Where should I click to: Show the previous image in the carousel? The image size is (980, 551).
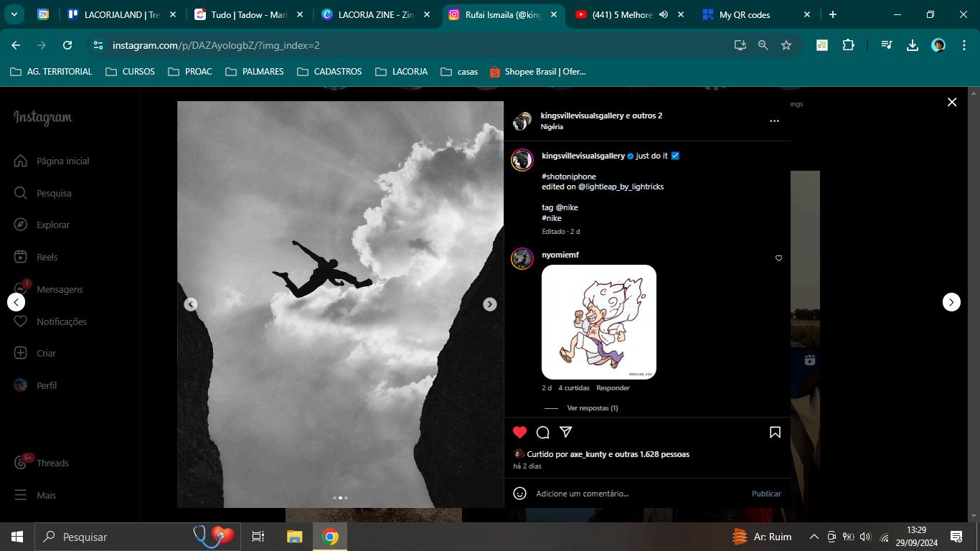(x=191, y=304)
